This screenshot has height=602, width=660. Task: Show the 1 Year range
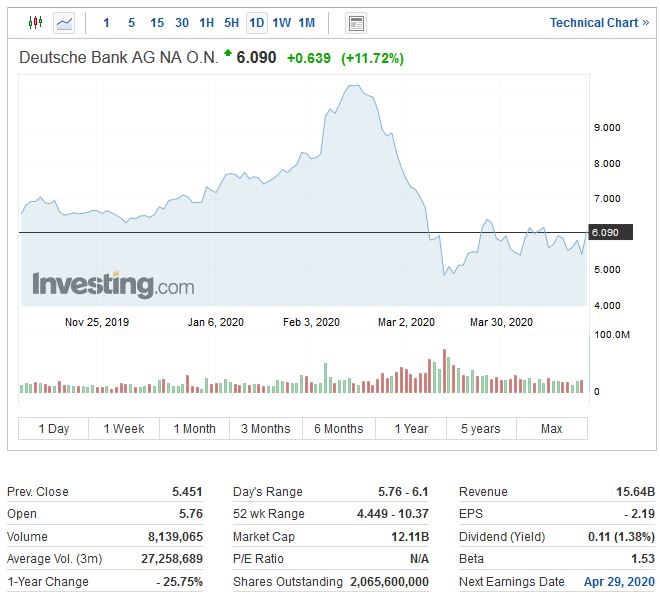click(411, 429)
